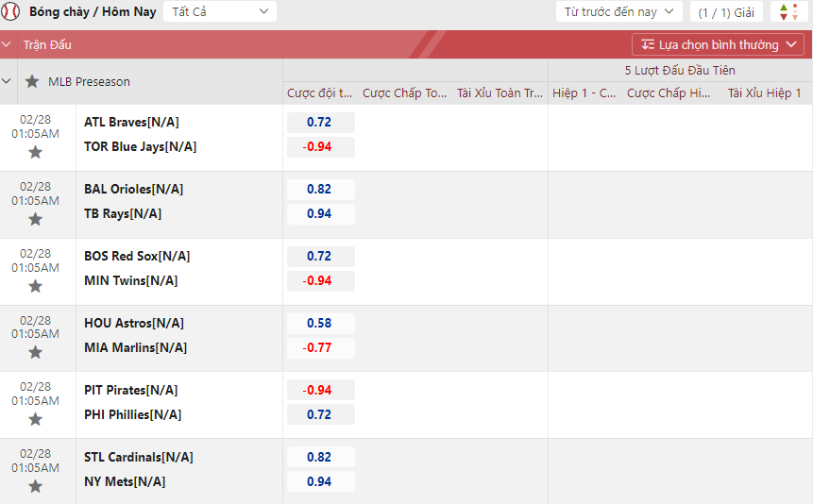Star the ATL Braves vs TOR Blue Jays match
The image size is (813, 504).
coord(36,152)
